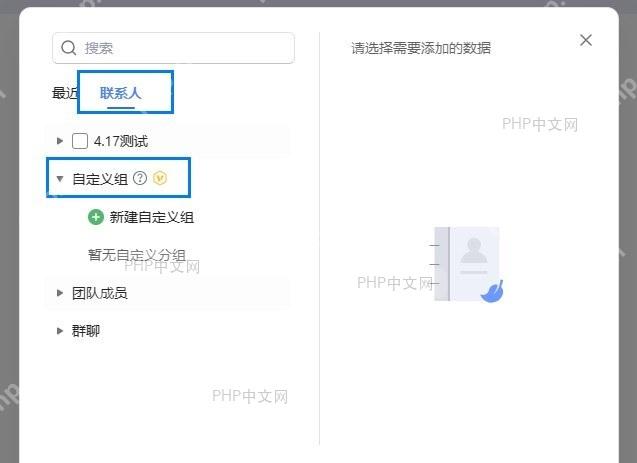The image size is (637, 463).
Task: Click 新建自定义组 link
Action: click(x=152, y=217)
